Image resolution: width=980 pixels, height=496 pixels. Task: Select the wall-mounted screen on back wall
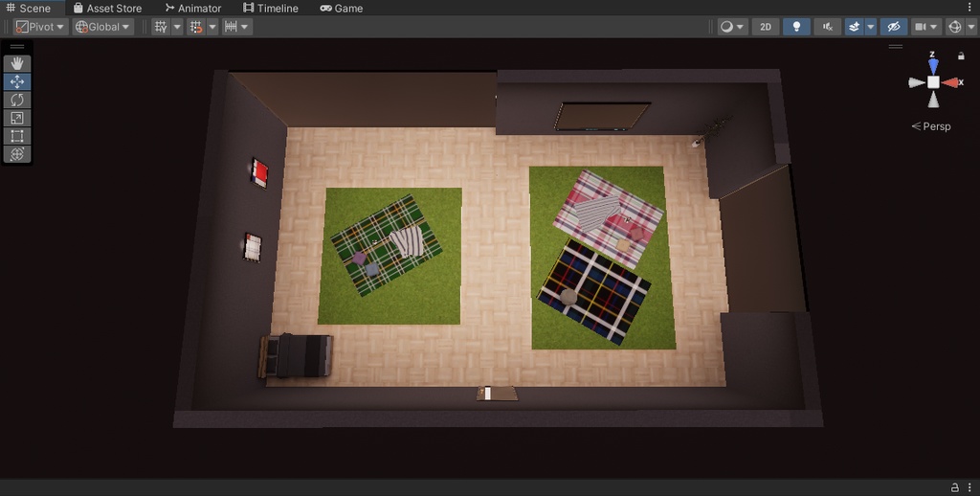click(x=602, y=117)
